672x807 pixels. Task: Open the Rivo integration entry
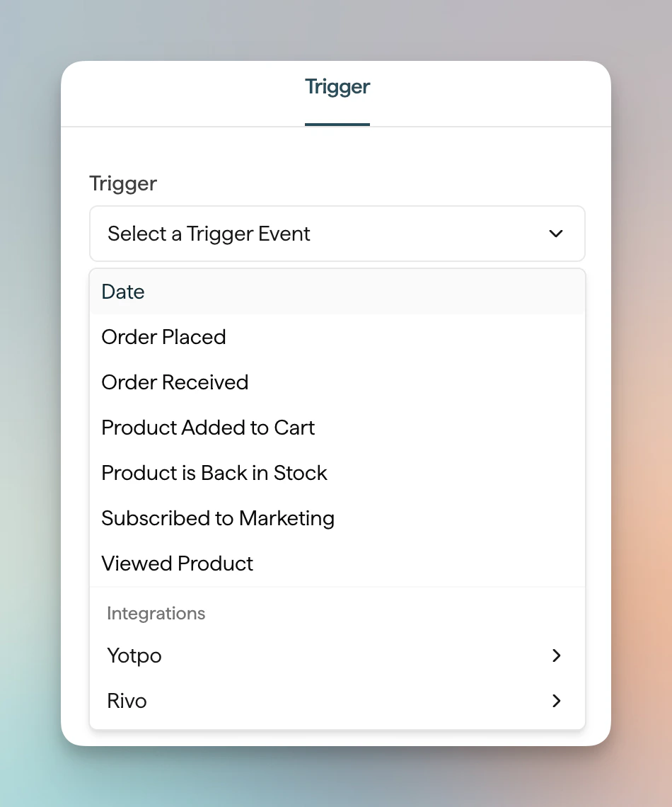click(x=127, y=701)
